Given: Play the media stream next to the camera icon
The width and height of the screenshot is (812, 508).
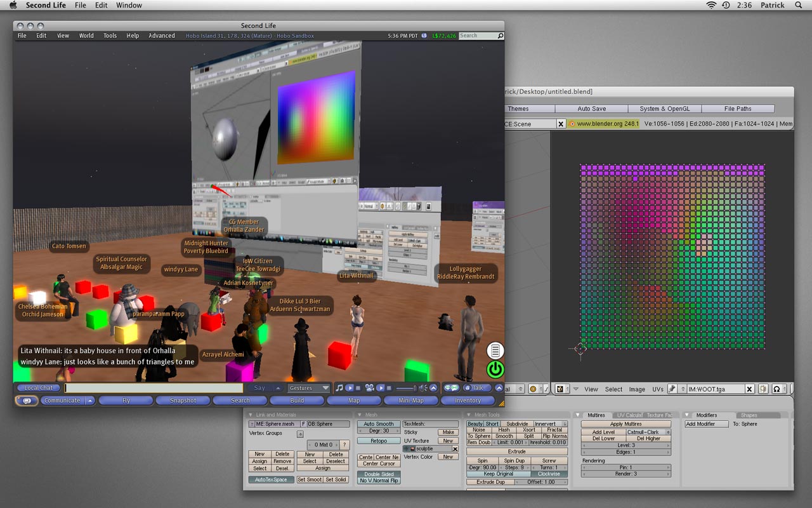Looking at the screenshot, I should pyautogui.click(x=381, y=388).
